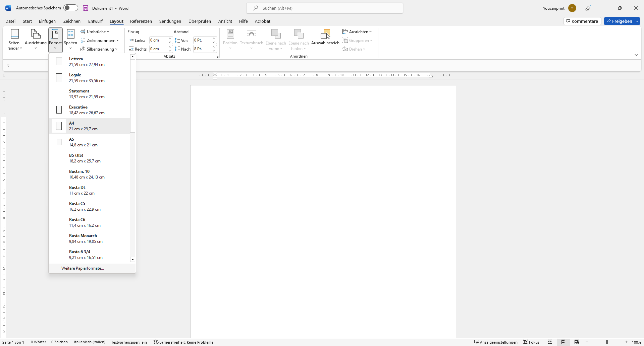
Task: Select B5 (JIS) paper size
Action: pos(89,158)
